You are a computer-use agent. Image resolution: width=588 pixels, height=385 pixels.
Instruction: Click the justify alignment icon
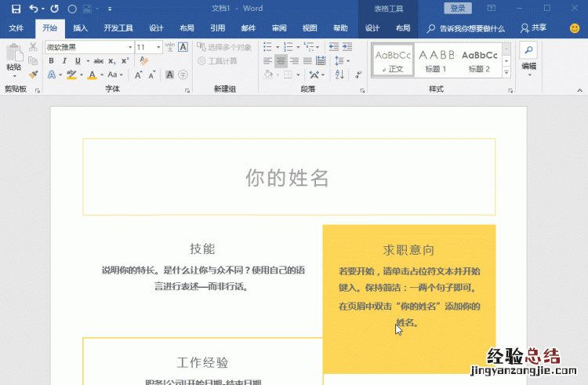pos(307,60)
